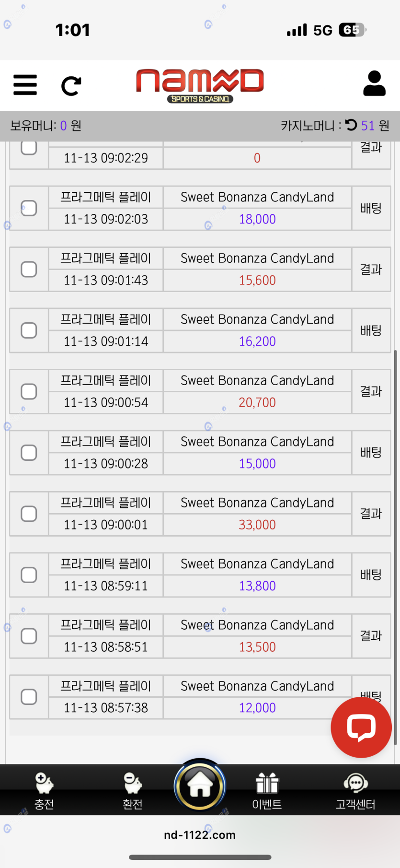Check the 09:02:03 bet row checkbox
400x868 pixels.
click(x=29, y=208)
